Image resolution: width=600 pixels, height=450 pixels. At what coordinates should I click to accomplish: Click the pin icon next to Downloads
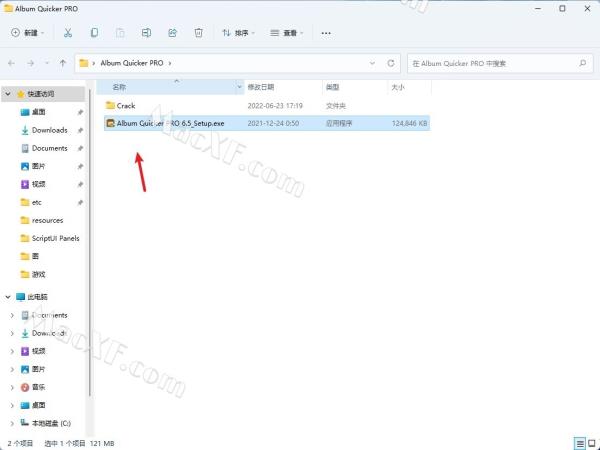80,130
